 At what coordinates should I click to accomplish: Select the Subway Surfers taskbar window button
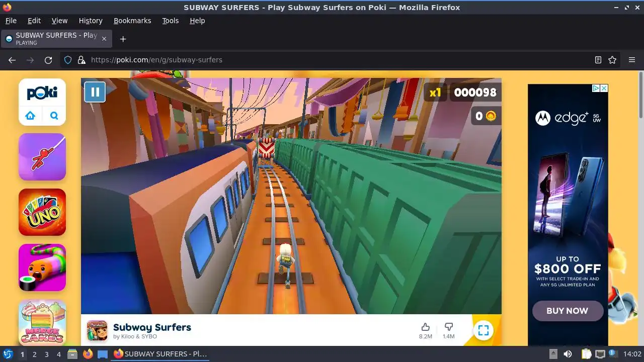160,354
